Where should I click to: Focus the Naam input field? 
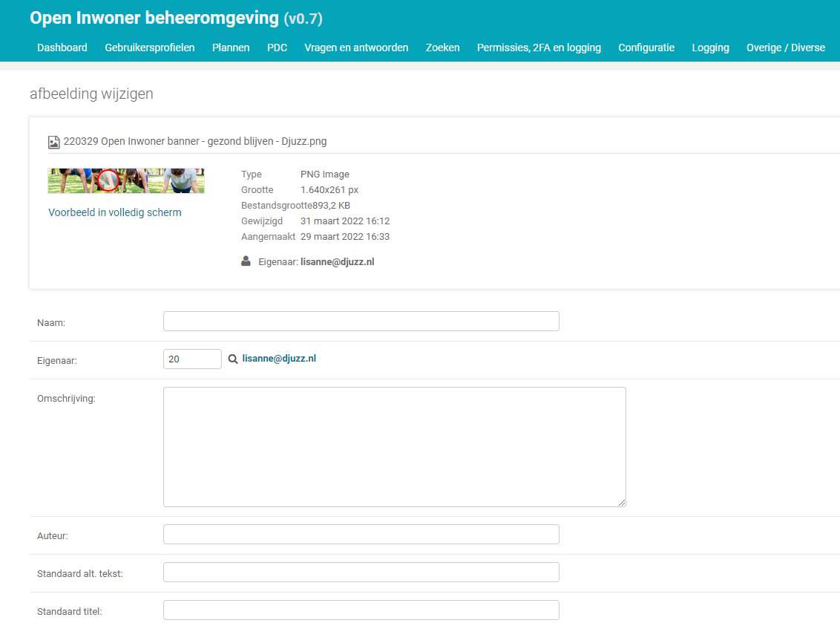[x=361, y=321]
